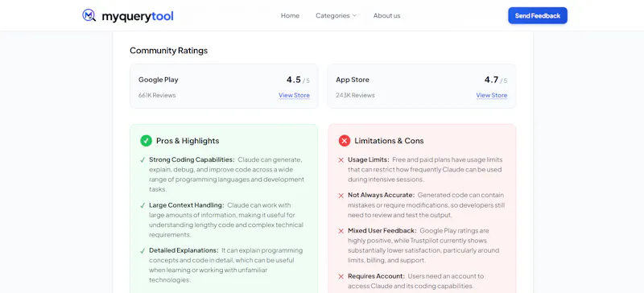Click the green checkmark Pros & Highlights icon
This screenshot has width=644, height=293.
pyautogui.click(x=146, y=141)
